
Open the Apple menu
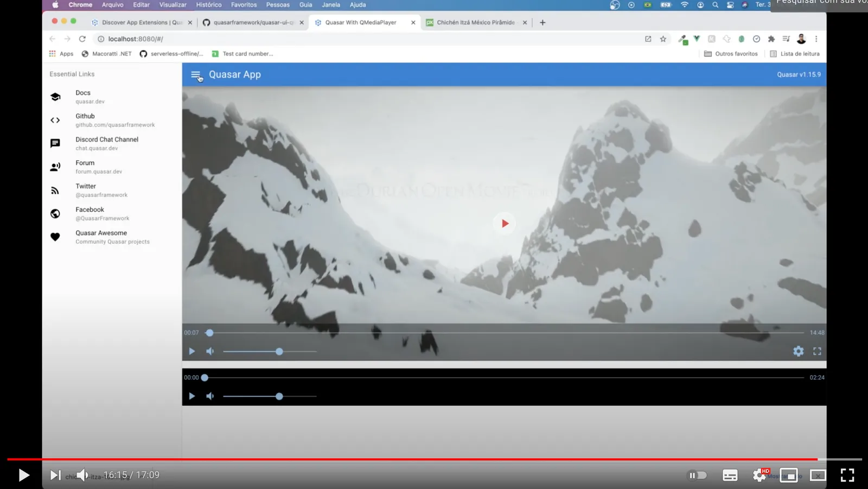click(55, 5)
